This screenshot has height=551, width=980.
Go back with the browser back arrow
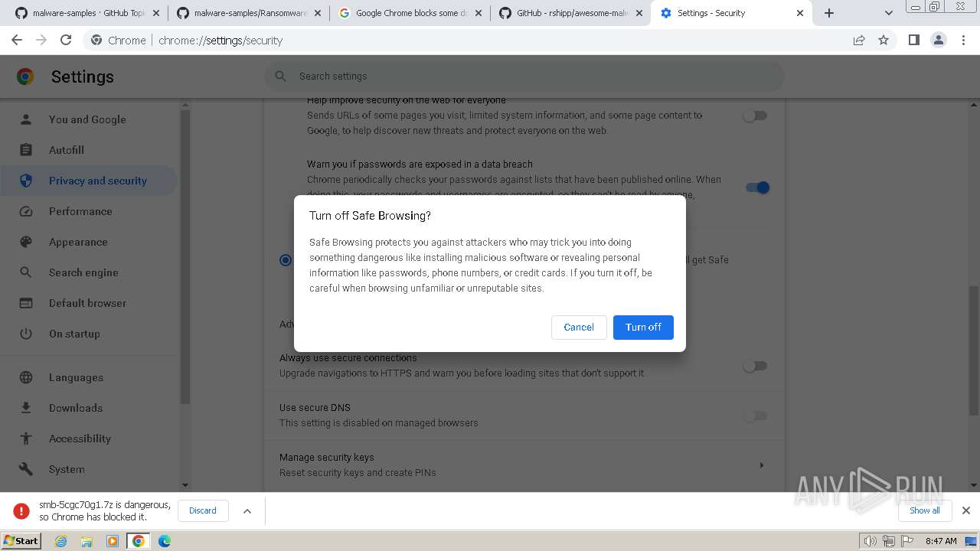pos(17,41)
